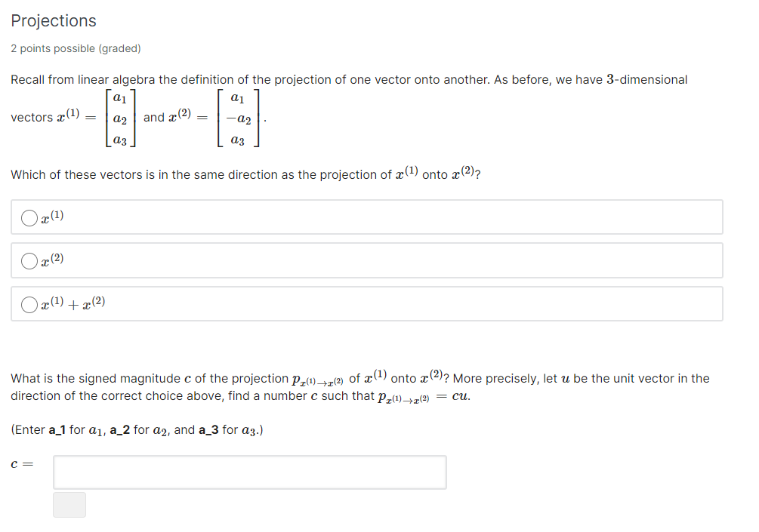
Task: Click the x^(1) + x^(2) radio circle
Action: (x=29, y=303)
